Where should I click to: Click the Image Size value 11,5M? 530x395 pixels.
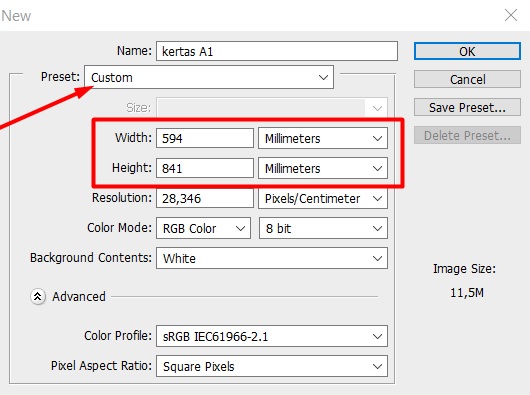click(x=466, y=293)
